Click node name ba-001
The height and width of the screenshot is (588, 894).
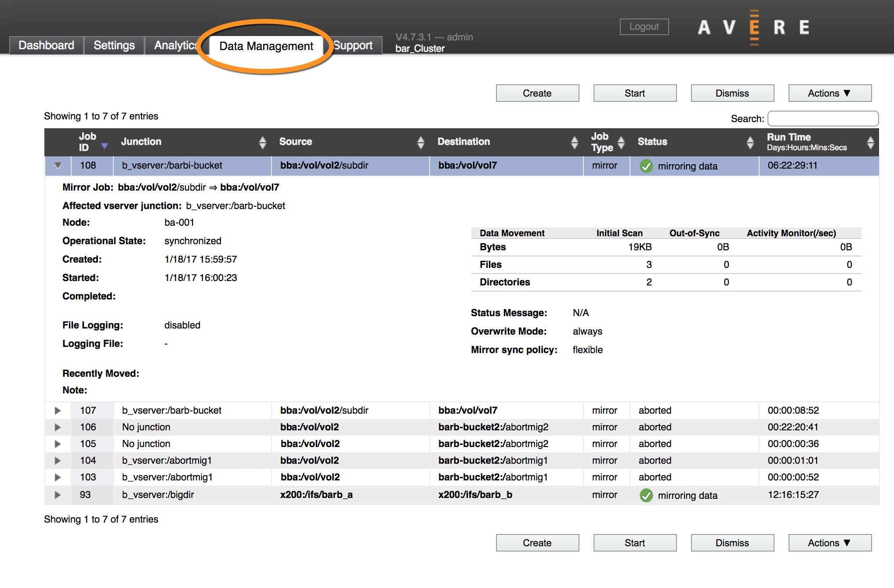(x=179, y=222)
